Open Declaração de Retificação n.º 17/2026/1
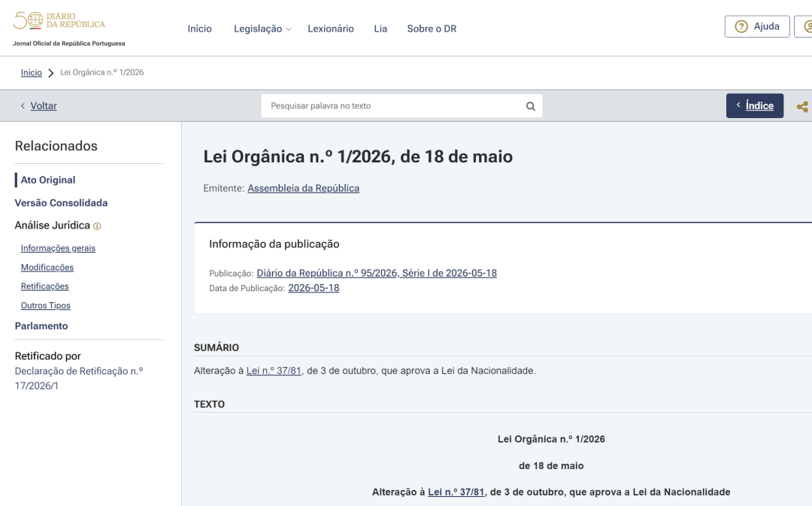Viewport: 812px width, 506px height. tap(79, 379)
